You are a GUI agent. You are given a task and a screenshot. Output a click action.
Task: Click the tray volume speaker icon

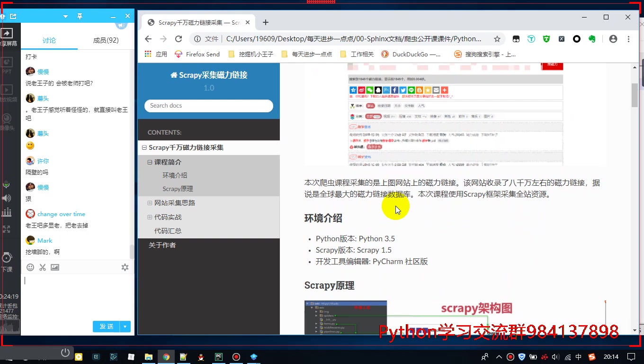click(x=555, y=356)
